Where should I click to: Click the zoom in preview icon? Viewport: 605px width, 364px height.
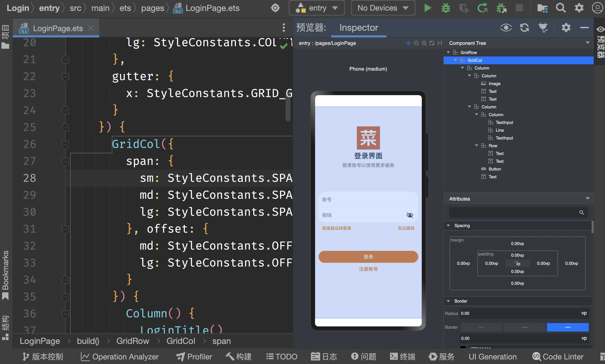[x=424, y=43]
